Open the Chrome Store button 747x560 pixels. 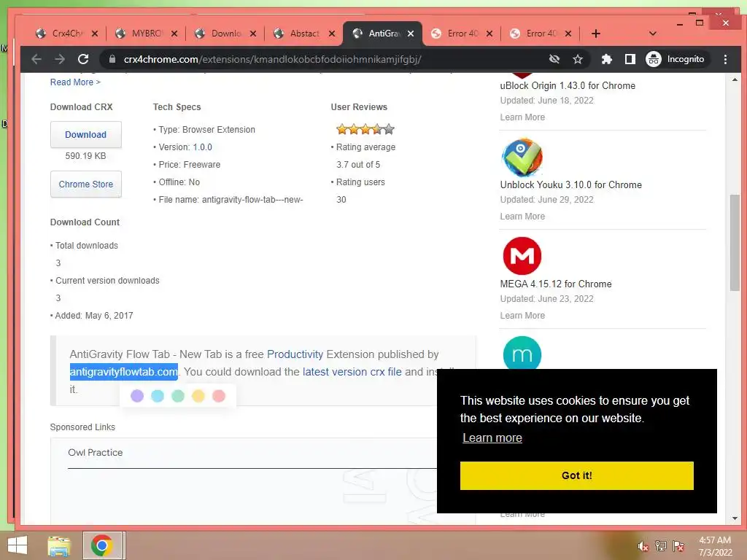86,184
